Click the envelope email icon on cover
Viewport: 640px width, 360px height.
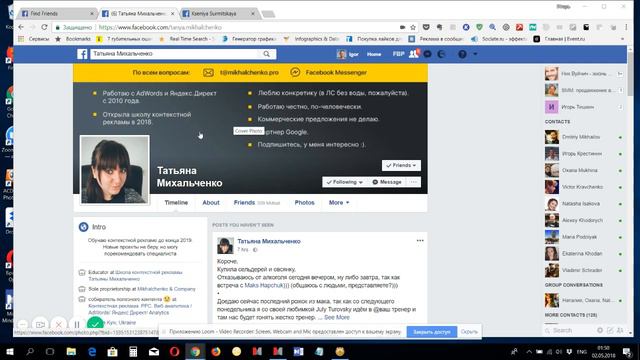point(208,72)
